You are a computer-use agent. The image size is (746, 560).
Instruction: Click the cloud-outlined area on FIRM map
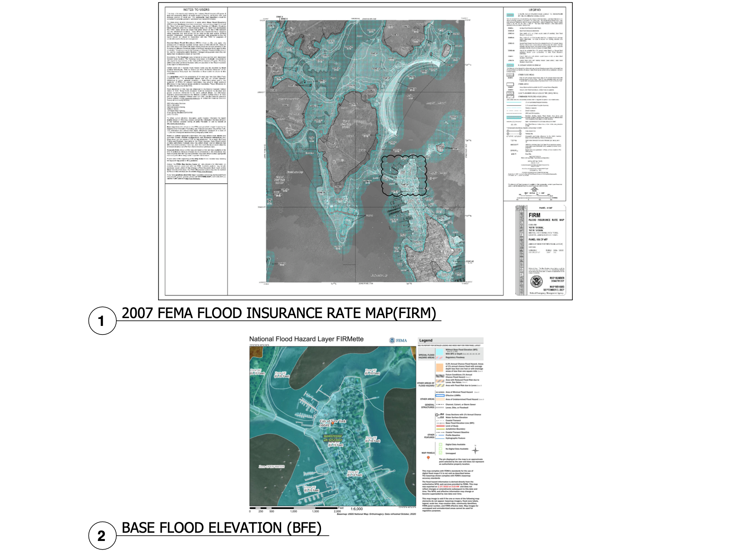pyautogui.click(x=404, y=175)
